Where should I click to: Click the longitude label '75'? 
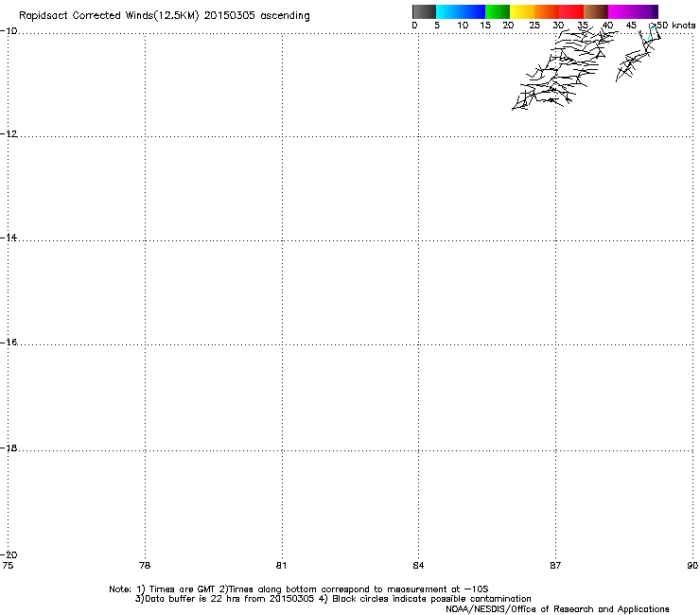pyautogui.click(x=8, y=566)
